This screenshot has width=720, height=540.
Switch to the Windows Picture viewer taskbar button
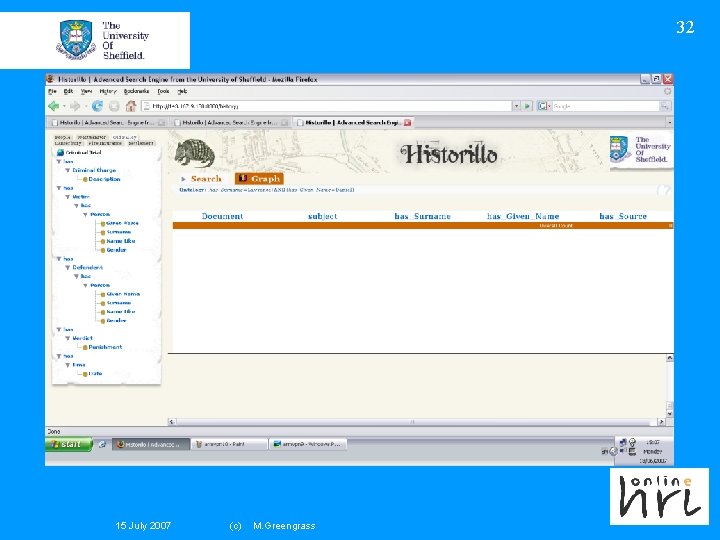[308, 444]
